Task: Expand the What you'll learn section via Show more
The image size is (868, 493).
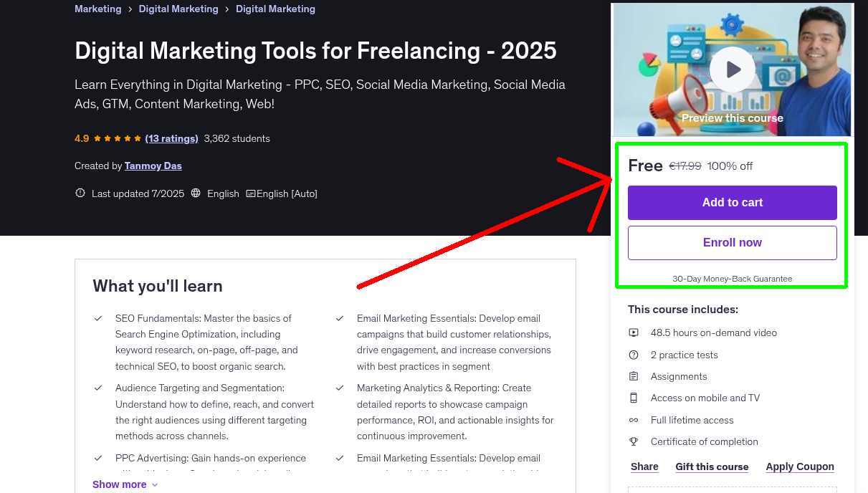Action: [119, 484]
